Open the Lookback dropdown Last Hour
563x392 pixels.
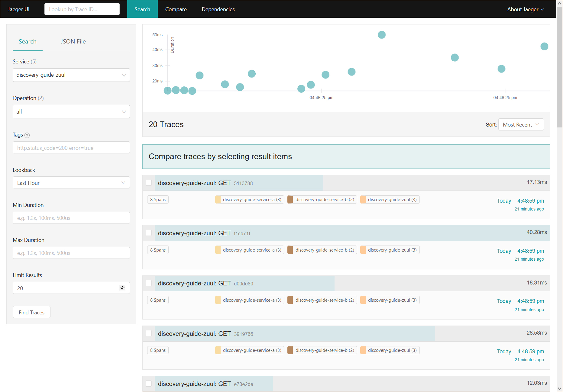[x=71, y=183]
